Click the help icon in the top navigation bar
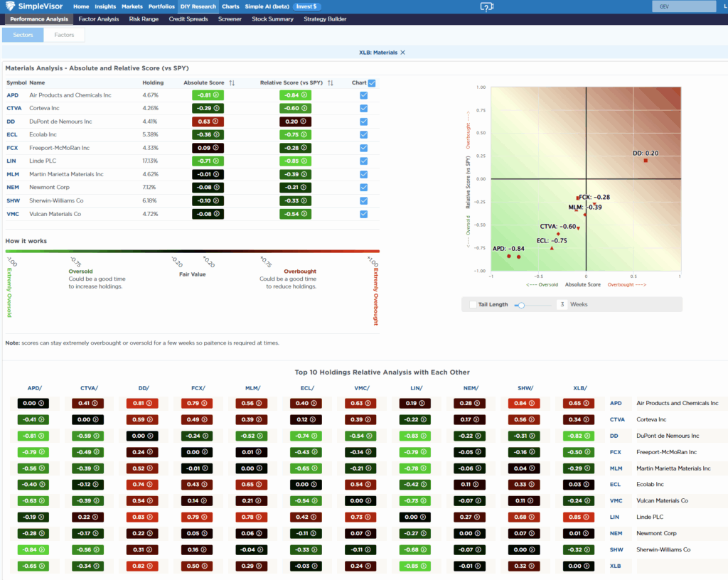 coord(488,7)
